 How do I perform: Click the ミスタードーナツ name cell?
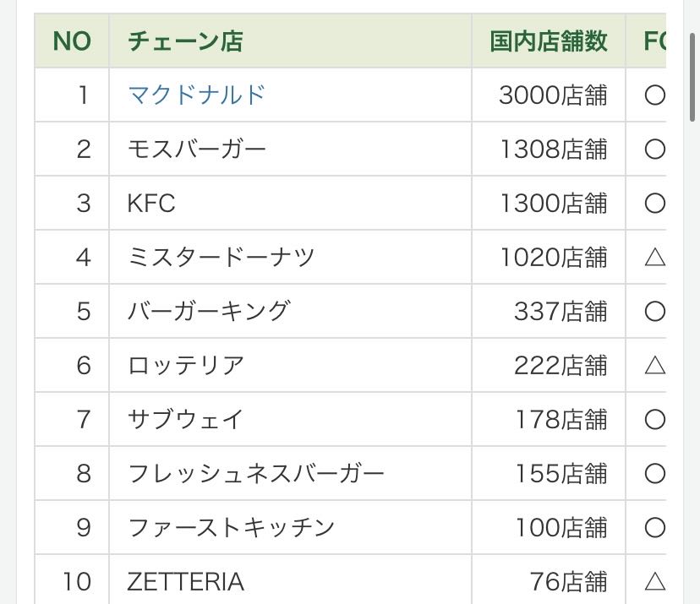tap(221, 258)
